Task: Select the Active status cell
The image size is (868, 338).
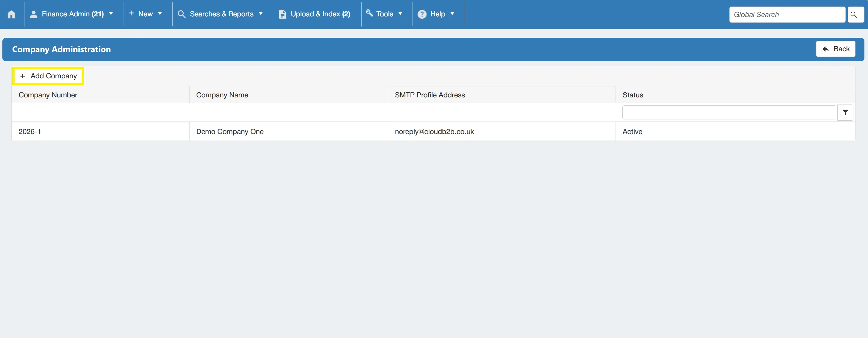Action: coord(735,132)
